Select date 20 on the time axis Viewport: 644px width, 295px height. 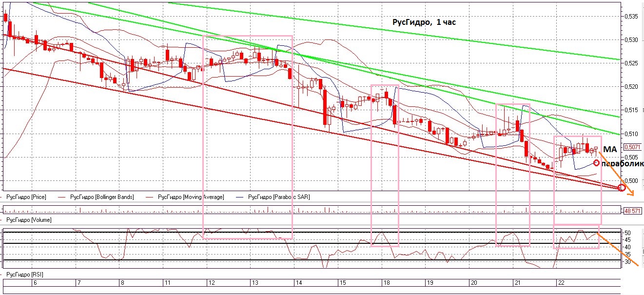(x=474, y=283)
